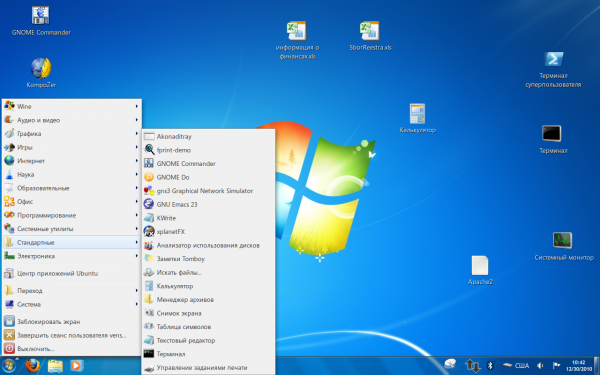Image resolution: width=600 pixels, height=375 pixels.
Task: Expand the Интернет submenu
Action: [72, 161]
